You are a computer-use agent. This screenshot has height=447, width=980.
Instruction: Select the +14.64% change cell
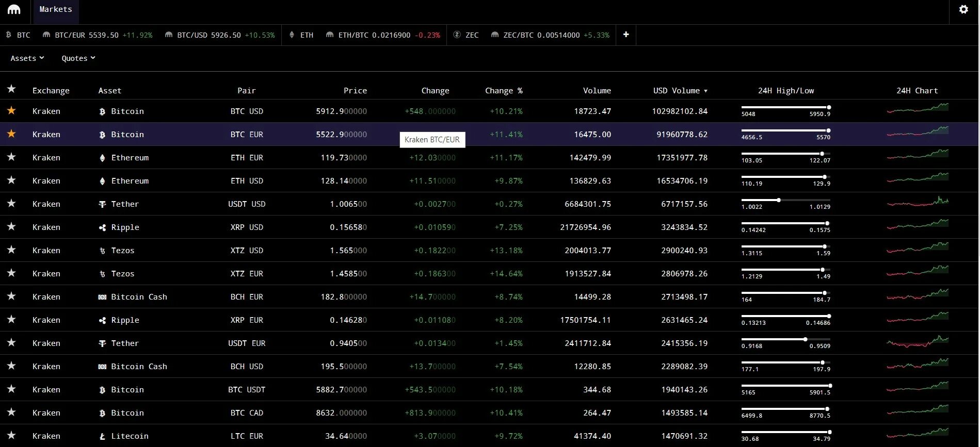[506, 274]
